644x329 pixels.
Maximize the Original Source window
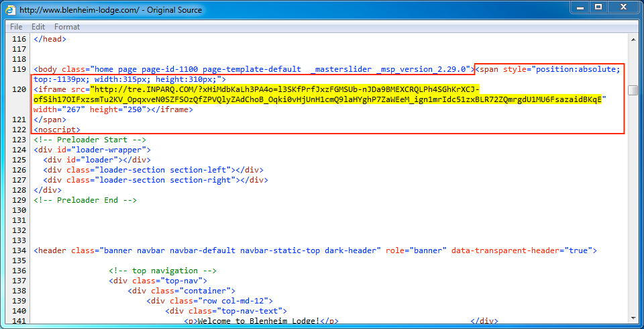(x=598, y=7)
